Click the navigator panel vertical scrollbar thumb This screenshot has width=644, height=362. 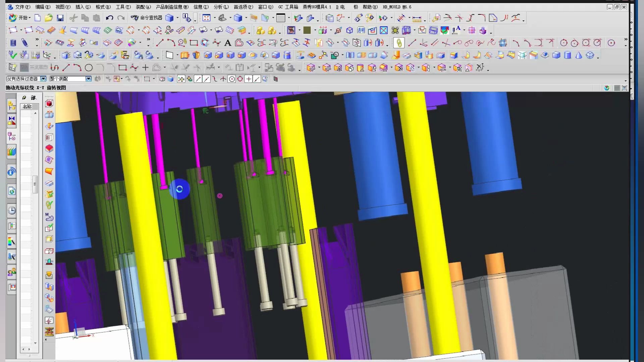35,184
